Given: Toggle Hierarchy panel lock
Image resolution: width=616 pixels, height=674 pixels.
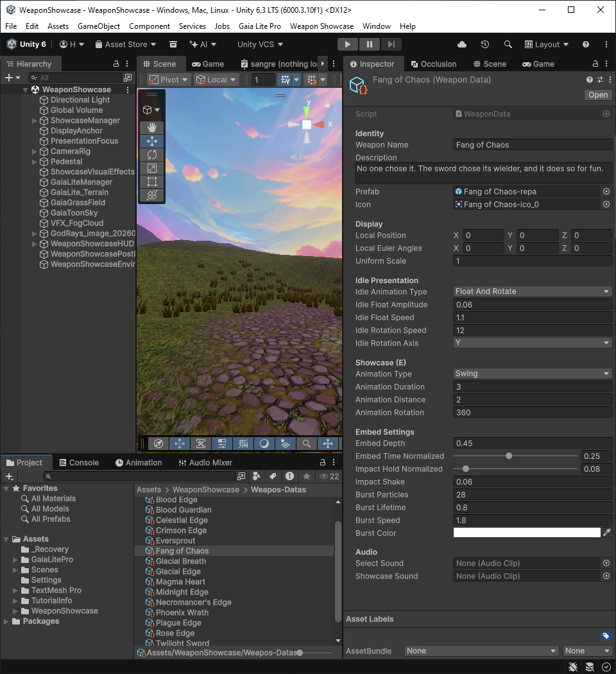Looking at the screenshot, I should coord(116,64).
